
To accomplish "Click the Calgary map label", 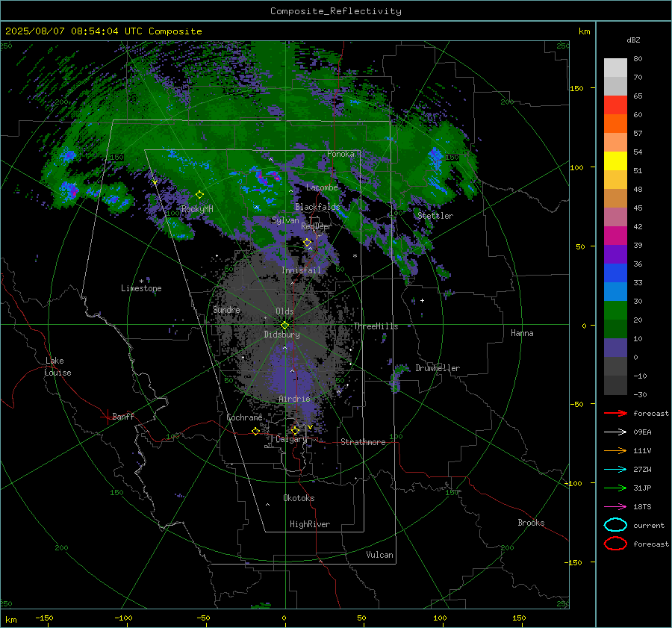I will coord(291,439).
